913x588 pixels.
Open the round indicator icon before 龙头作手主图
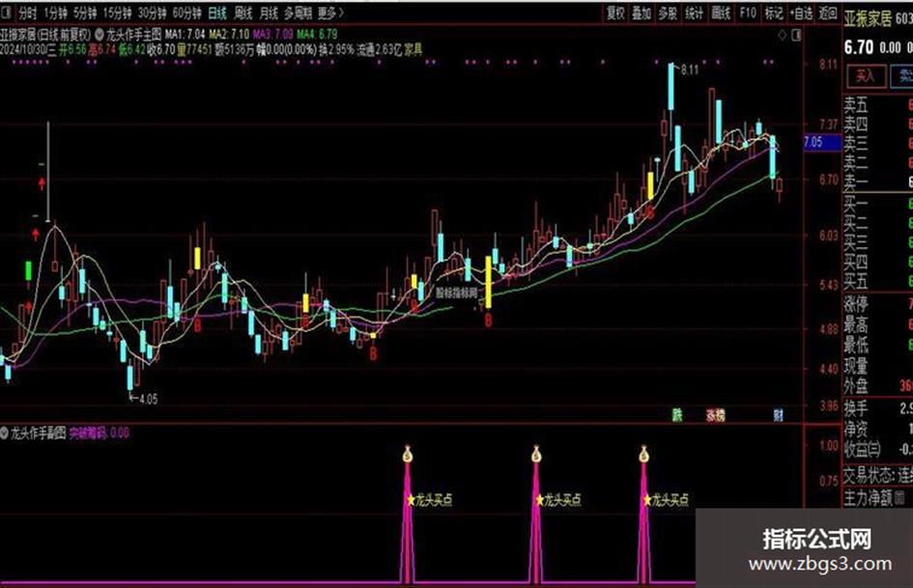pos(100,35)
